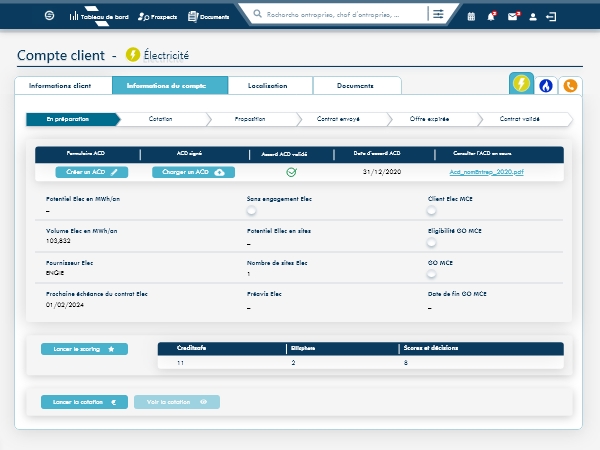Click the Scores et décisions column header
The image size is (600, 450).
coord(431,348)
